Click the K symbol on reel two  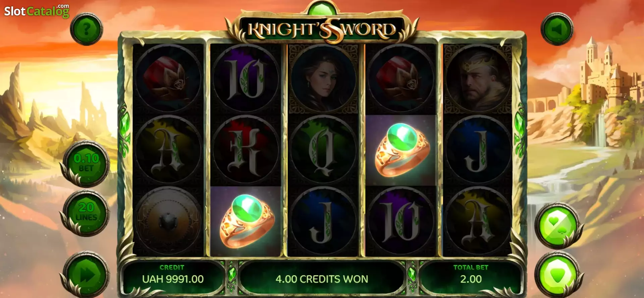[246, 150]
